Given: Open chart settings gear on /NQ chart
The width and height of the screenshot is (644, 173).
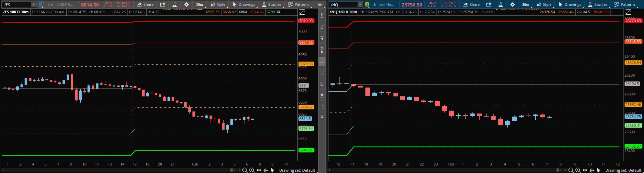Looking at the screenshot, I should (x=512, y=4).
